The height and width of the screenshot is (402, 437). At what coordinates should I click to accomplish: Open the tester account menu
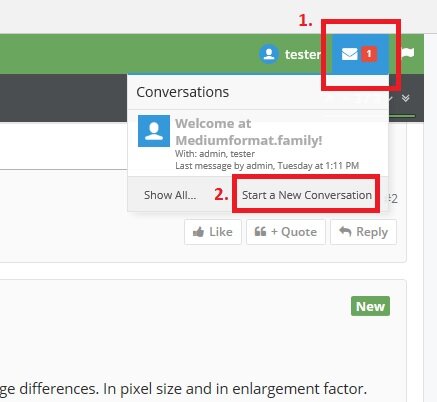pos(290,54)
